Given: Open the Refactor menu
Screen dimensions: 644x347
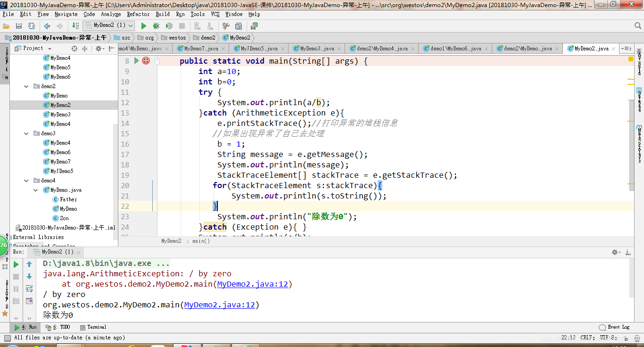Looking at the screenshot, I should 138,14.
